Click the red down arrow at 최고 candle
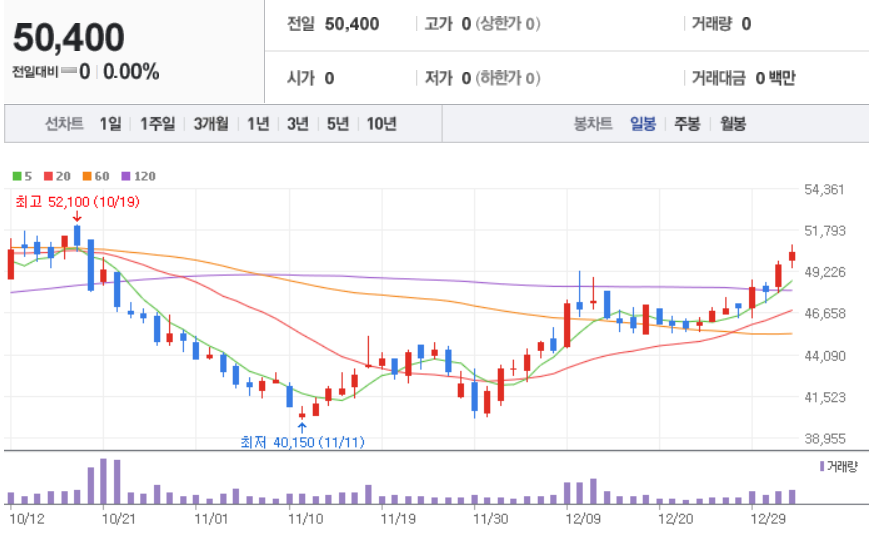The width and height of the screenshot is (869, 551). point(77,217)
